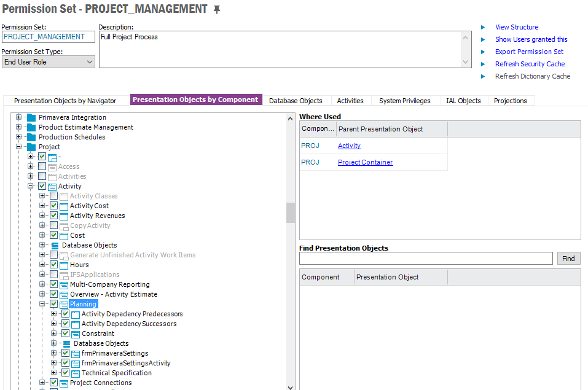Click the form icon beside Activity Cost

point(64,206)
